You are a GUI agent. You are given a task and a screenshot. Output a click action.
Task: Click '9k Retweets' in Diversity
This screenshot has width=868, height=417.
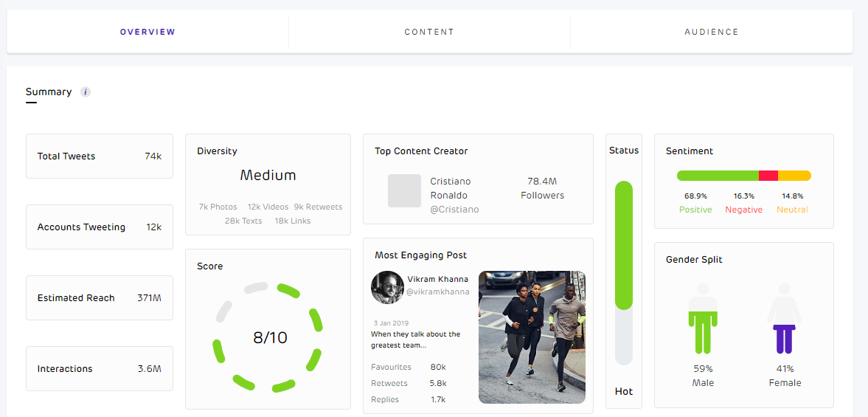pyautogui.click(x=319, y=207)
